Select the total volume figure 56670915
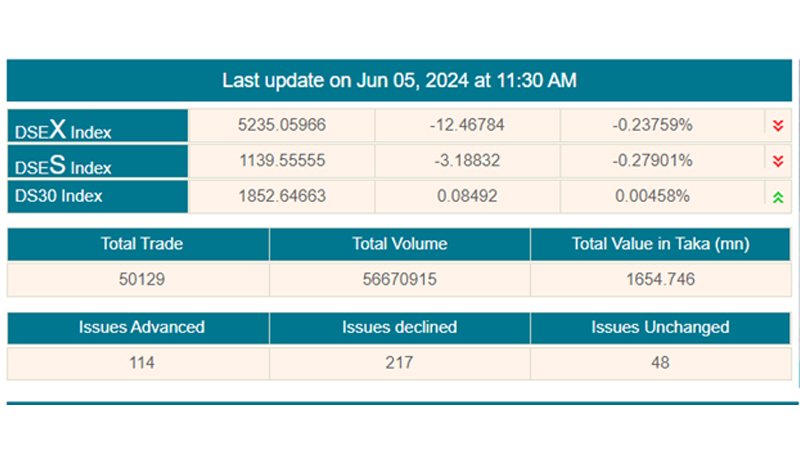Viewport: 800px width, 450px height. tap(399, 279)
